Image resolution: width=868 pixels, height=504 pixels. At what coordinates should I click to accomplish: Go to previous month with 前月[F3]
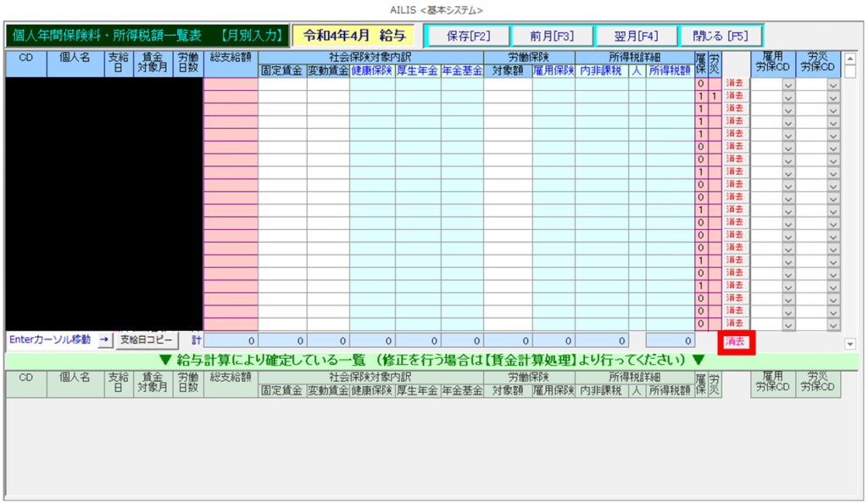point(552,36)
